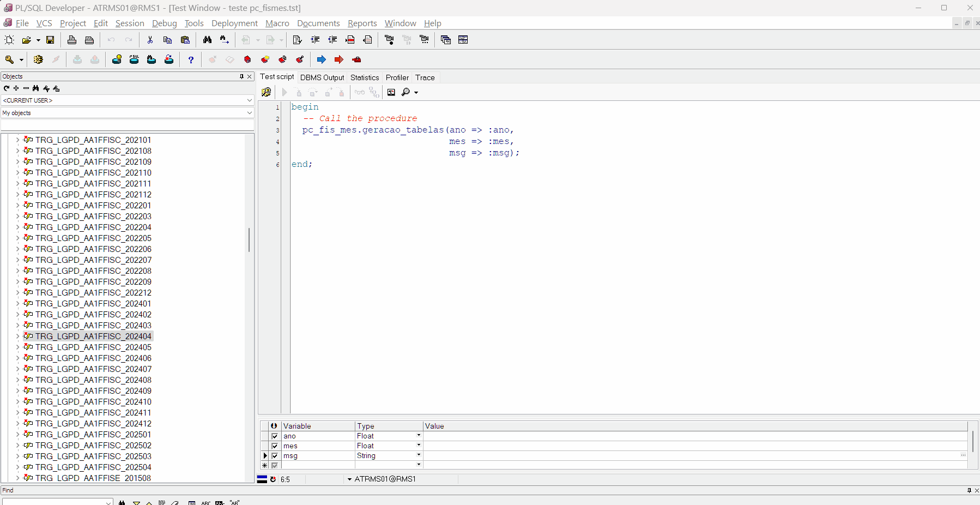The image size is (980, 505).
Task: Toggle the 'mes' variable checkbox
Action: point(275,446)
